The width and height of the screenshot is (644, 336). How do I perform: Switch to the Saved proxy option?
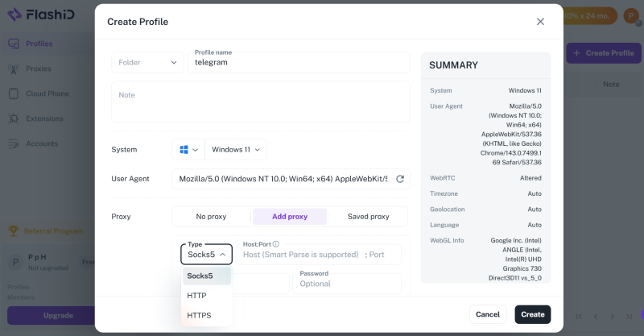368,217
